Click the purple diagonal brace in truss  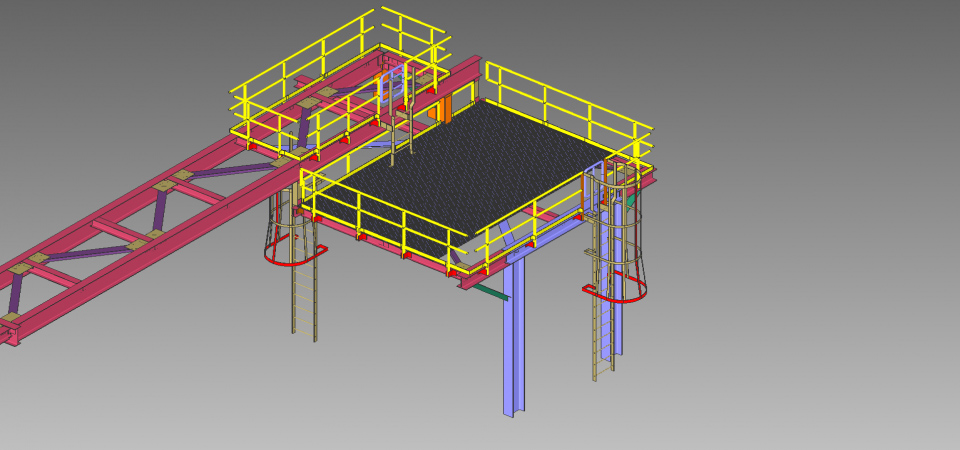point(158,212)
